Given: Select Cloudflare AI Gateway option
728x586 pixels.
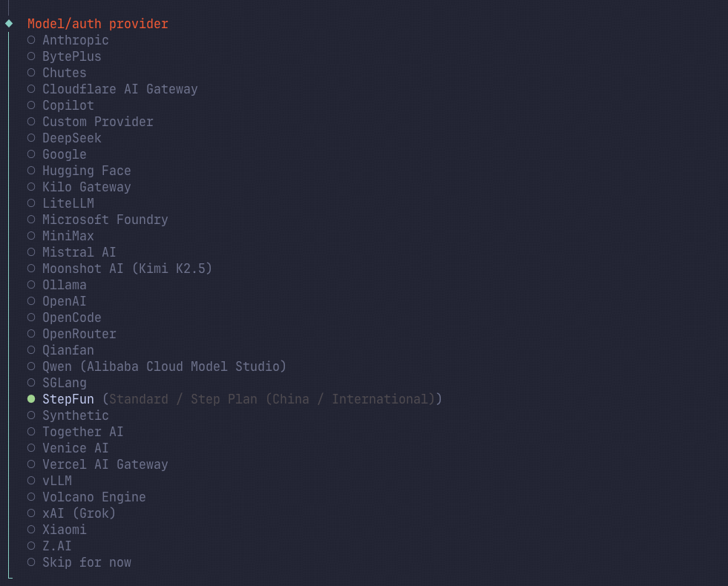Looking at the screenshot, I should [x=112, y=89].
